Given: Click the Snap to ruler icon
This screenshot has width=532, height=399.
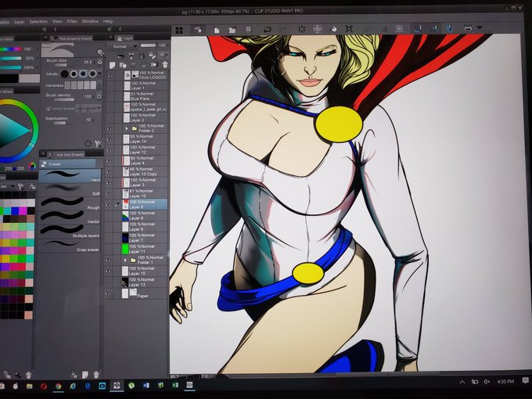Looking at the screenshot, I should 419,28.
